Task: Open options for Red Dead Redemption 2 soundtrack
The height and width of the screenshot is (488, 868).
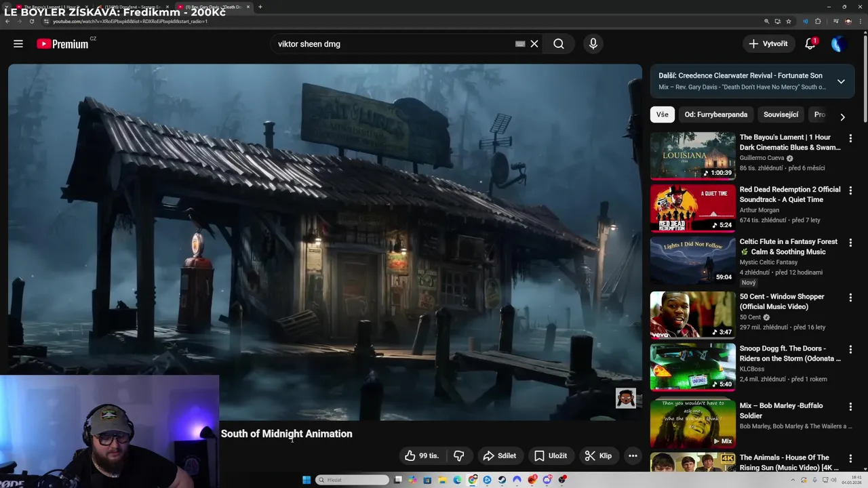Action: (850, 190)
